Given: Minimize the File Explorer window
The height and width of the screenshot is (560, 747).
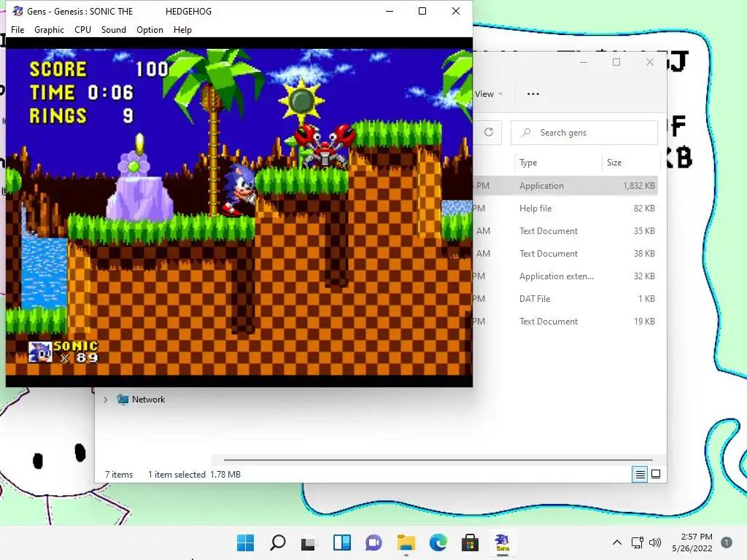Looking at the screenshot, I should point(584,62).
